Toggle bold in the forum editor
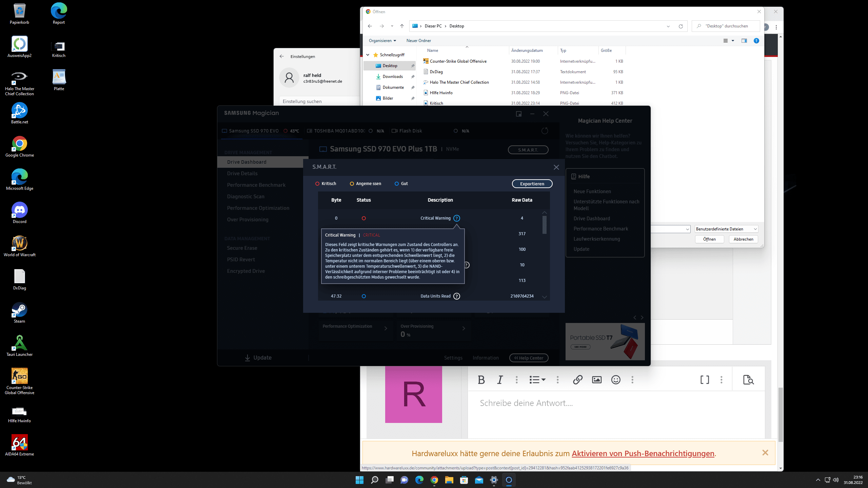 pos(481,380)
